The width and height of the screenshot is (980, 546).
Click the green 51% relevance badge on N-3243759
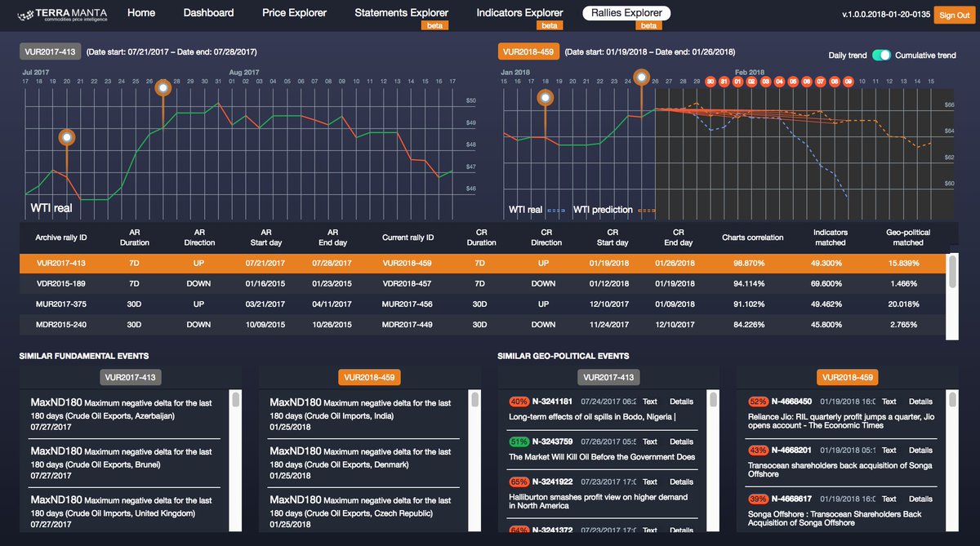(x=518, y=442)
